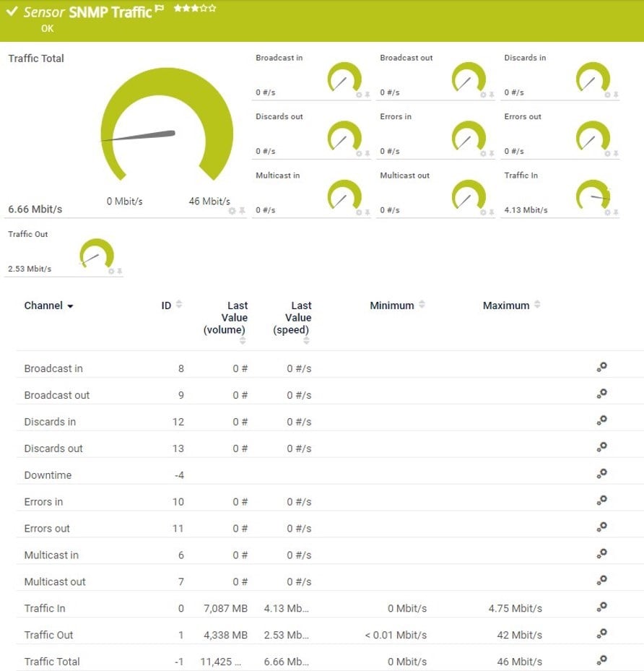644x671 pixels.
Task: Select the Traffic In channel name
Action: point(44,607)
